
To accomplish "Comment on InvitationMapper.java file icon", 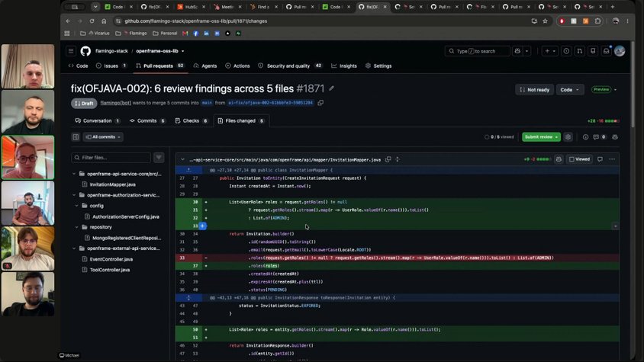I will tap(600, 159).
